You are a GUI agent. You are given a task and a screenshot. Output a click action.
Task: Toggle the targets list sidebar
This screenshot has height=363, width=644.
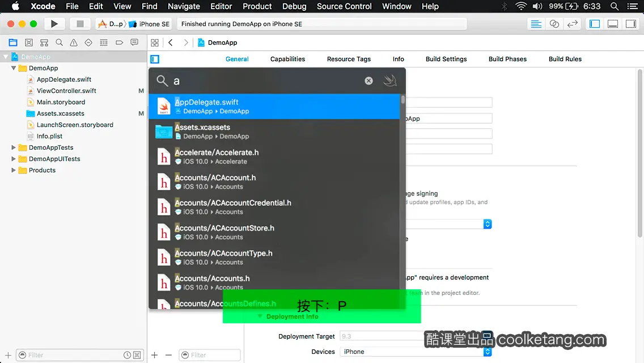coord(155,59)
